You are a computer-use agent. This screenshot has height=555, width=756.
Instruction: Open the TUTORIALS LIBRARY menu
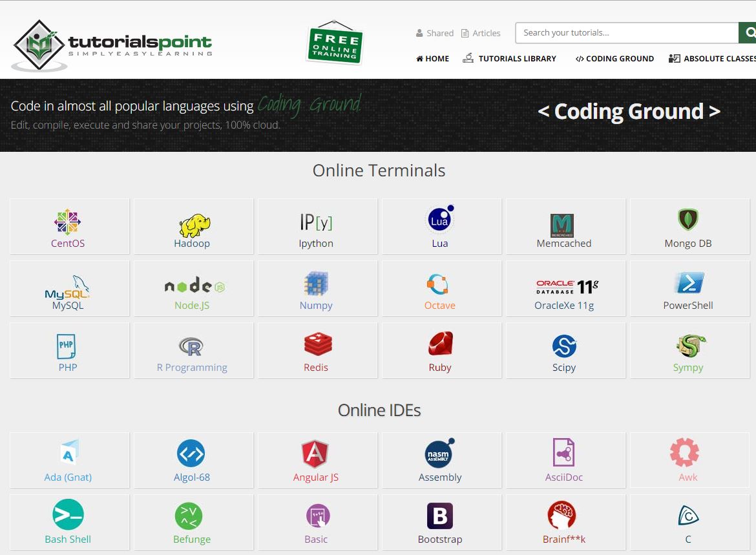point(509,58)
